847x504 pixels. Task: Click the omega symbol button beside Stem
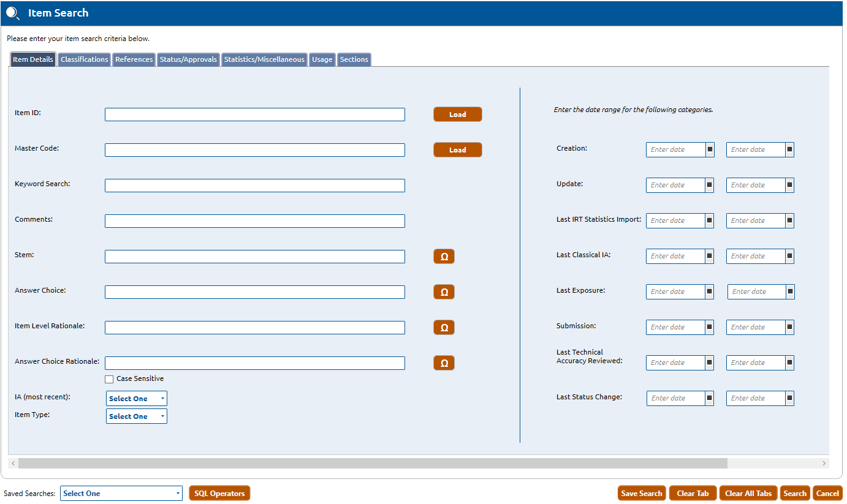[x=444, y=257]
